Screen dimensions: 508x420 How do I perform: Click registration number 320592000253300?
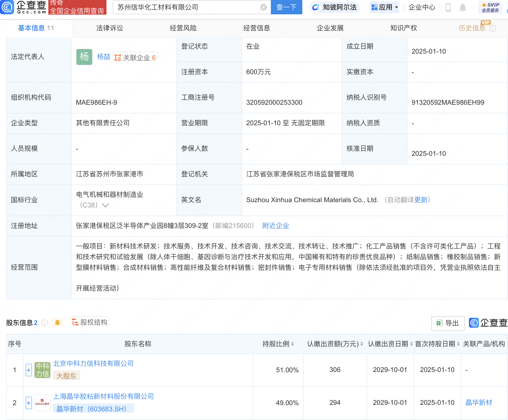274,102
